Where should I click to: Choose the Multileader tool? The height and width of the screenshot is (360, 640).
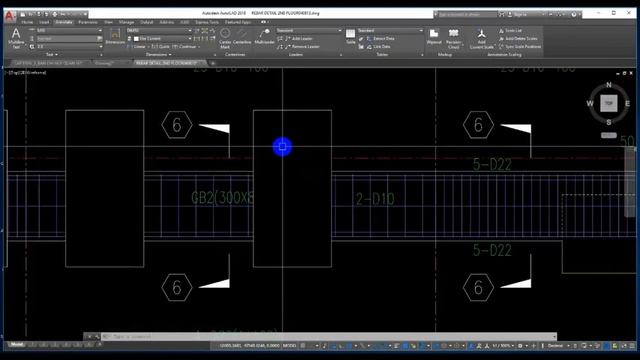click(264, 36)
